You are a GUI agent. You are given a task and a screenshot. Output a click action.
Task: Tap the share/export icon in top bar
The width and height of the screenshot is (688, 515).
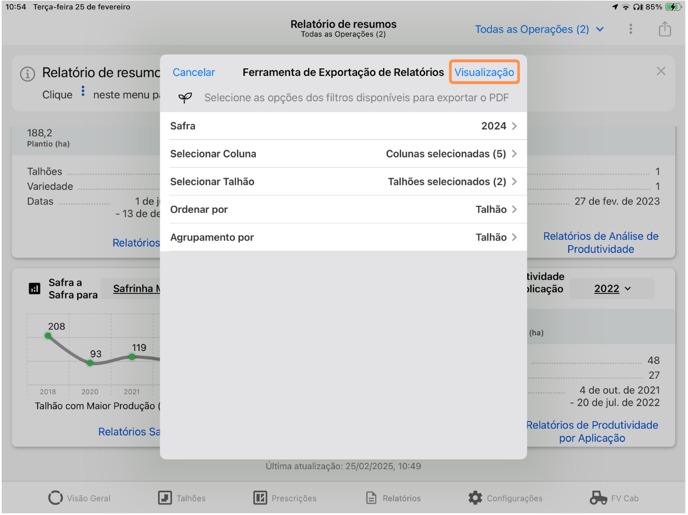665,30
